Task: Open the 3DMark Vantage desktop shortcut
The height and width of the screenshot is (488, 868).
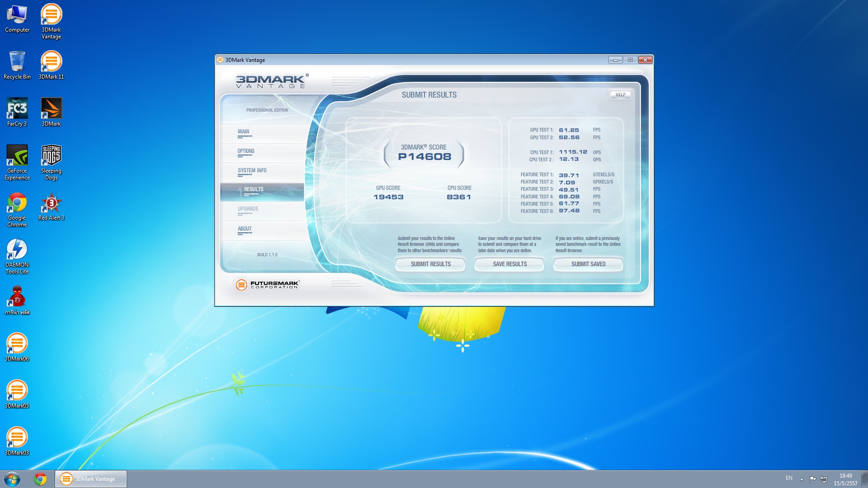Action: (51, 16)
